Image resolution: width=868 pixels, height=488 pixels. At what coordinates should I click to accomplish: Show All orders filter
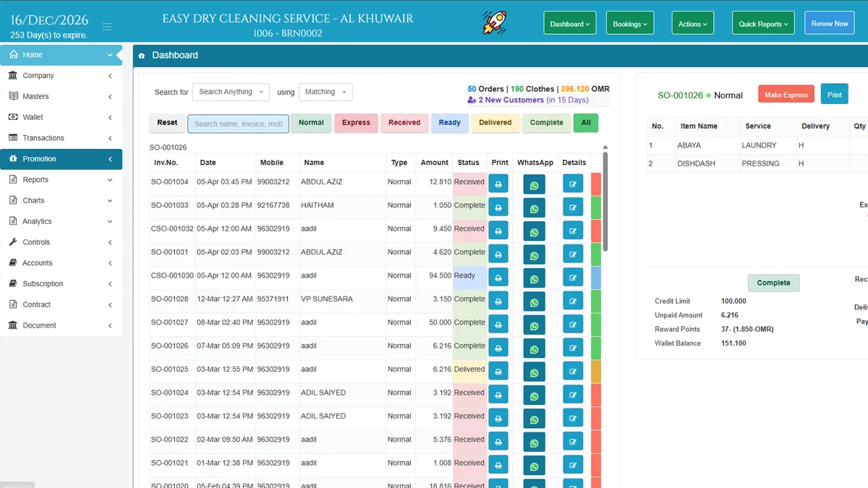[x=585, y=123]
